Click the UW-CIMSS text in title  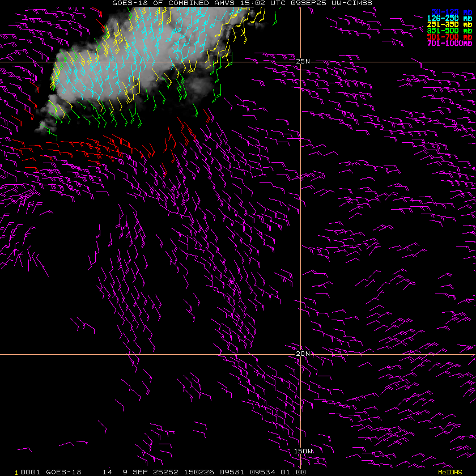pos(355,3)
